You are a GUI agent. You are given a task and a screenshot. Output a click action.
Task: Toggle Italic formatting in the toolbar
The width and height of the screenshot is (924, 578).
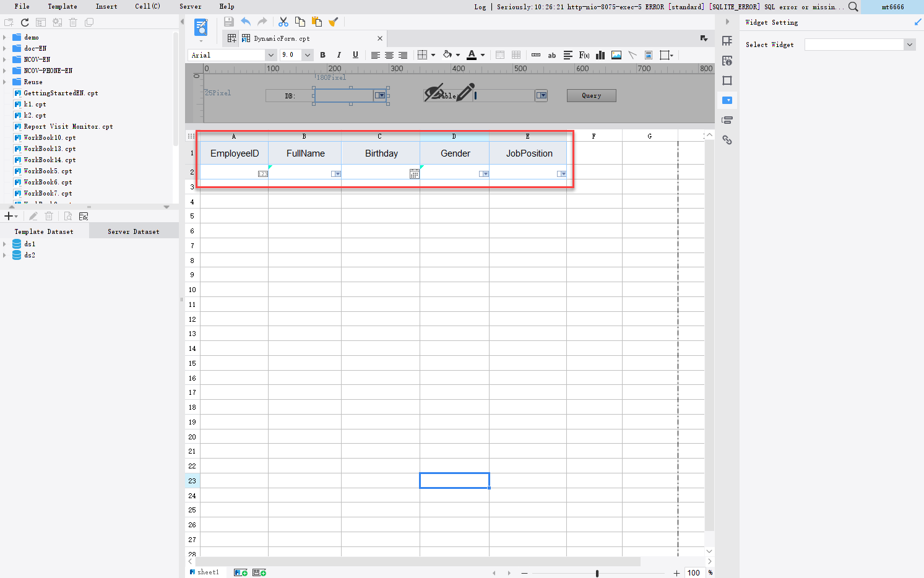tap(339, 55)
